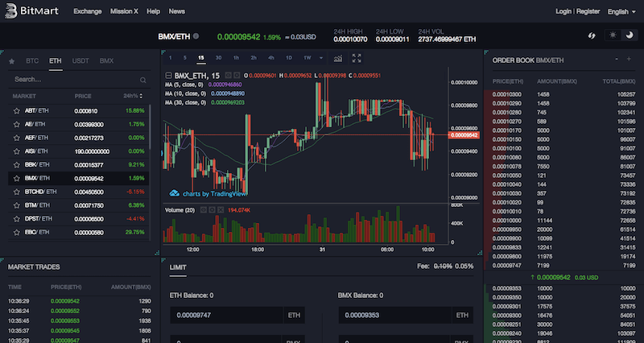The height and width of the screenshot is (343, 644).
Task: Switch to the BMX market tab
Action: click(106, 61)
